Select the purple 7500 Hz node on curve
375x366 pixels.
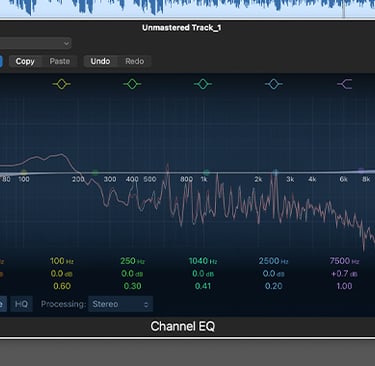tap(361, 171)
